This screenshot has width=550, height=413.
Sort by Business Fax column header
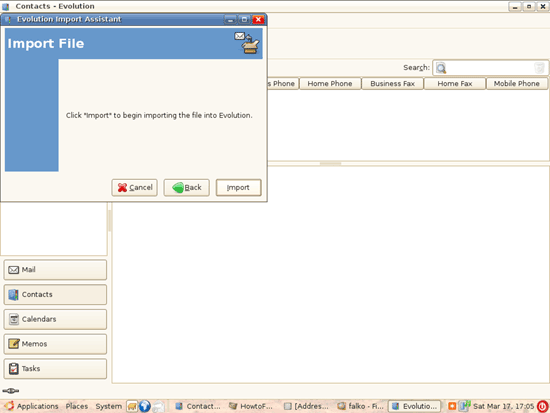[392, 84]
